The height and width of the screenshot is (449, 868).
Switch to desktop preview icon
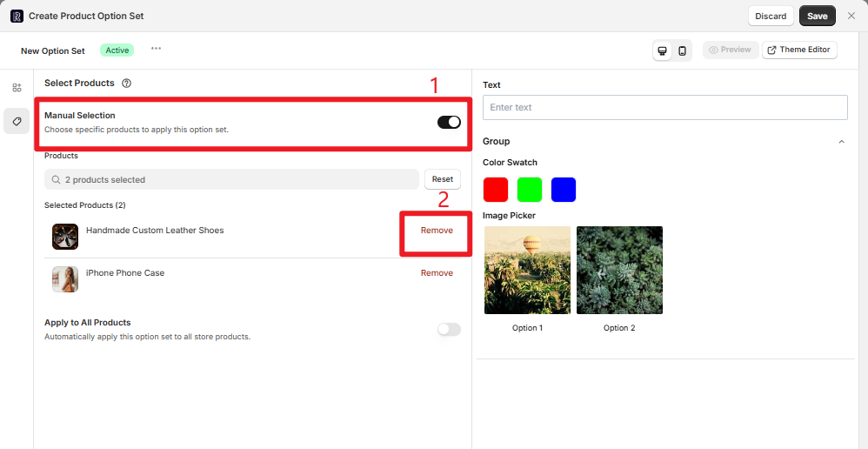point(663,50)
